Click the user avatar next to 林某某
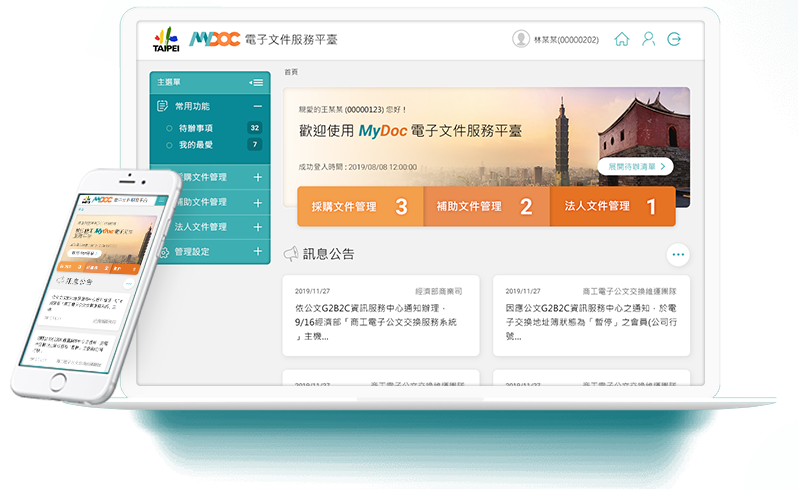 521,39
